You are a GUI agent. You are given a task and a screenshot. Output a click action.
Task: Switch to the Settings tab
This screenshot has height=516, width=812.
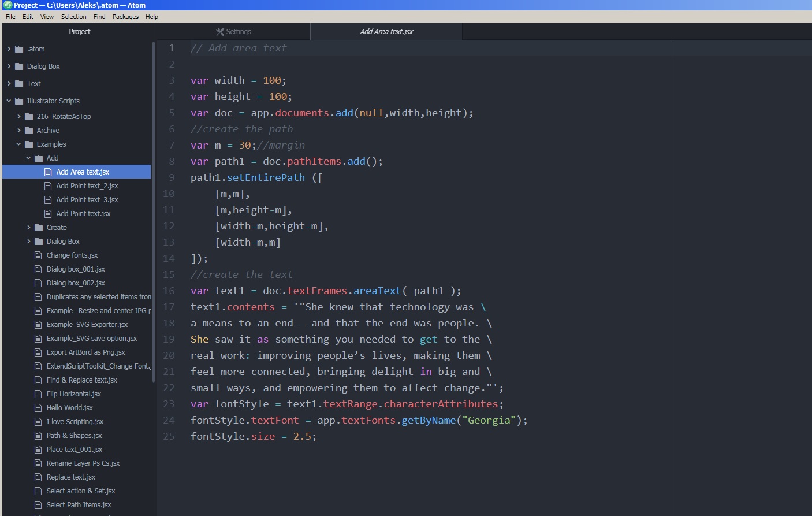click(x=233, y=32)
